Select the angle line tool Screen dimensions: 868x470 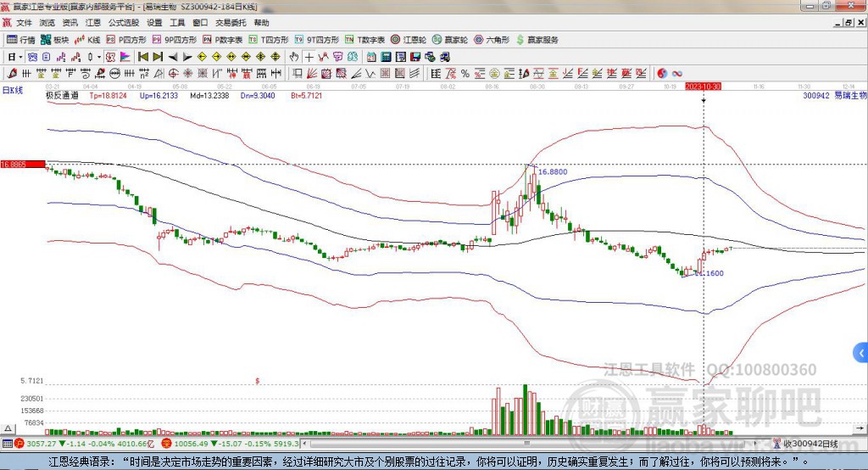pos(356,73)
